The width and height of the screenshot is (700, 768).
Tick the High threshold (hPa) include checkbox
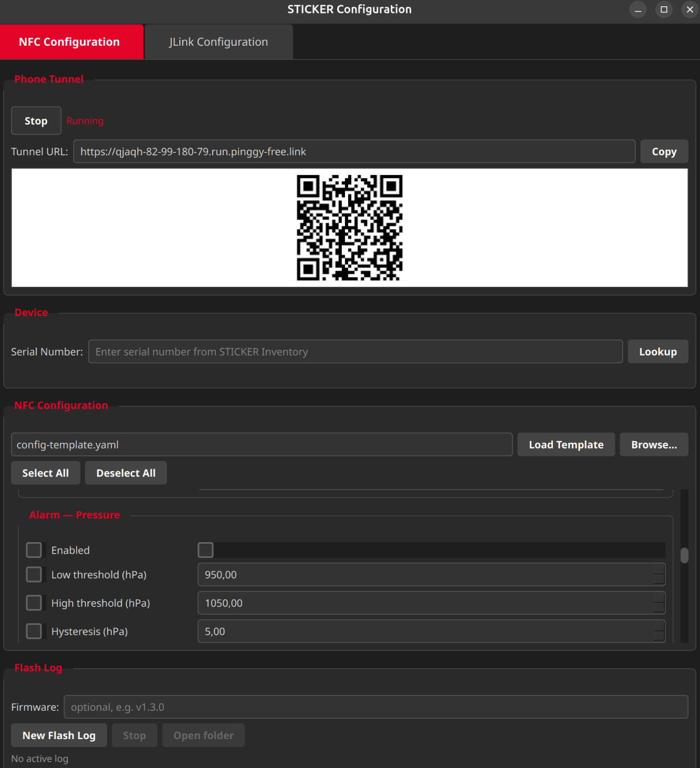34,603
